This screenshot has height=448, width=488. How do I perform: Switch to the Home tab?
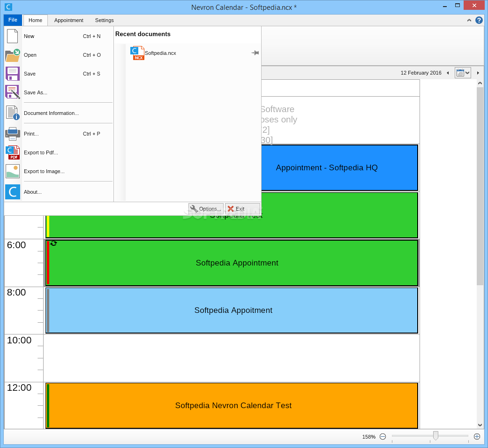[36, 20]
